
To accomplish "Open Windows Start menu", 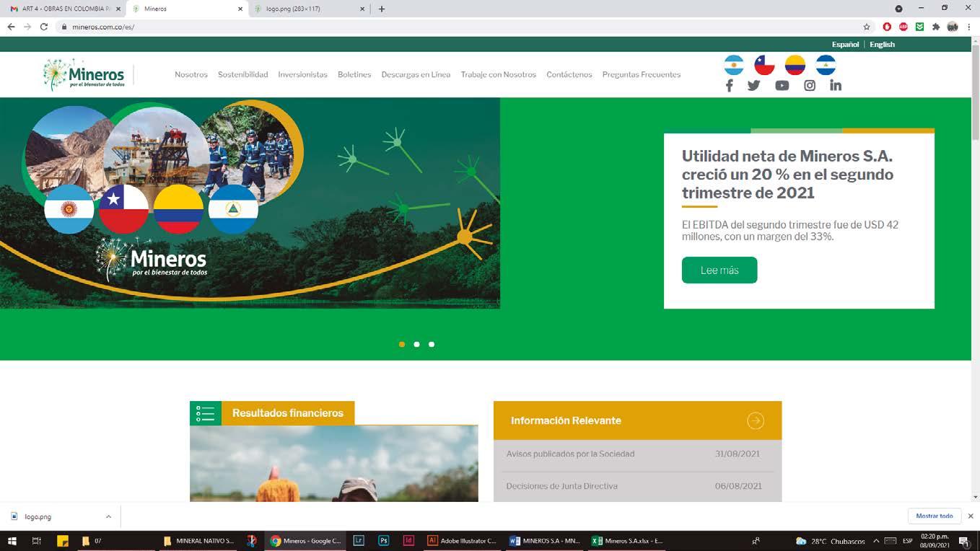I will click(12, 541).
